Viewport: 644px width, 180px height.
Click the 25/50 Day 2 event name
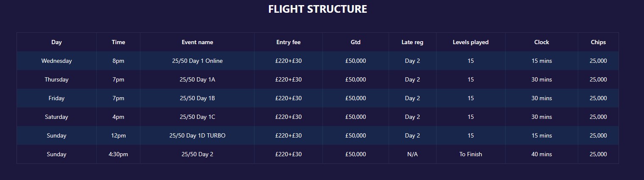pos(197,154)
